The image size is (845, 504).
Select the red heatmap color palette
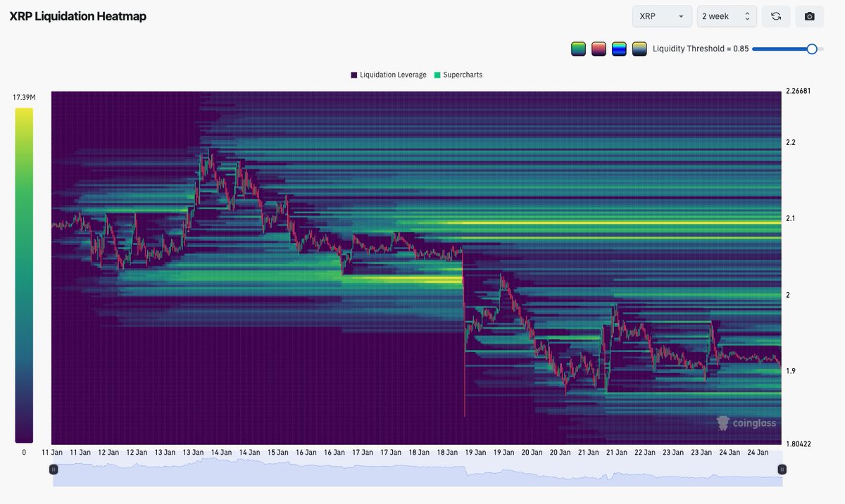click(x=598, y=49)
